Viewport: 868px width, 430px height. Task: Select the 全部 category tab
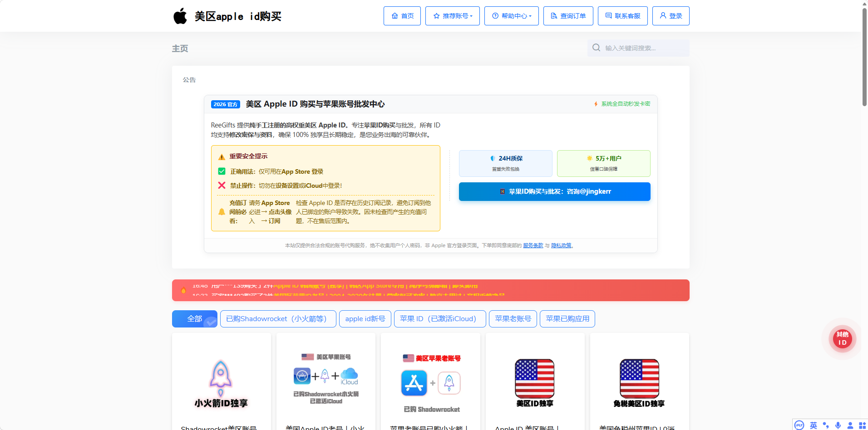pyautogui.click(x=194, y=319)
